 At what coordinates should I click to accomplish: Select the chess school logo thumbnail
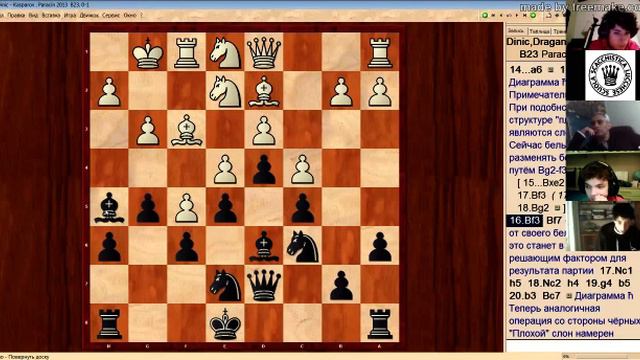pyautogui.click(x=610, y=75)
